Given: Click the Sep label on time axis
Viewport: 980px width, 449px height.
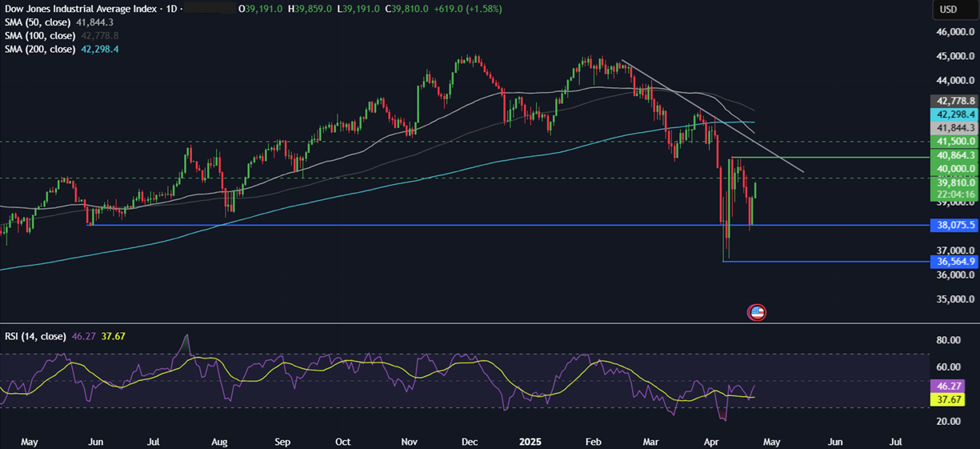Looking at the screenshot, I should [282, 441].
